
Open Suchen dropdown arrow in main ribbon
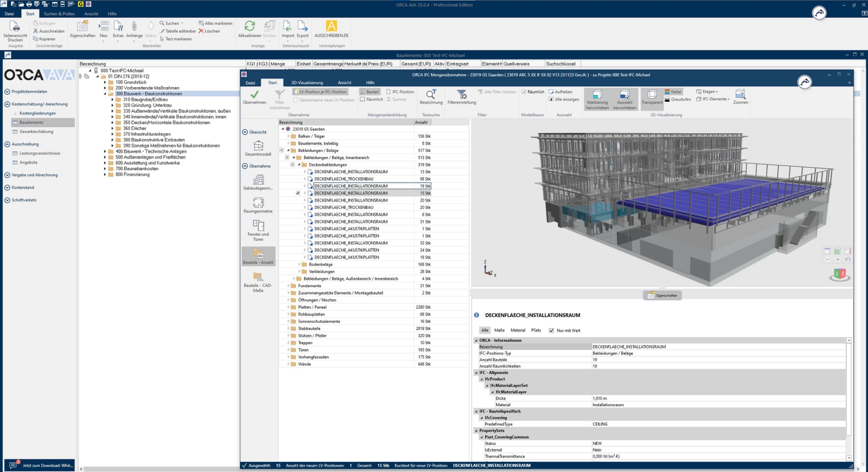point(182,23)
